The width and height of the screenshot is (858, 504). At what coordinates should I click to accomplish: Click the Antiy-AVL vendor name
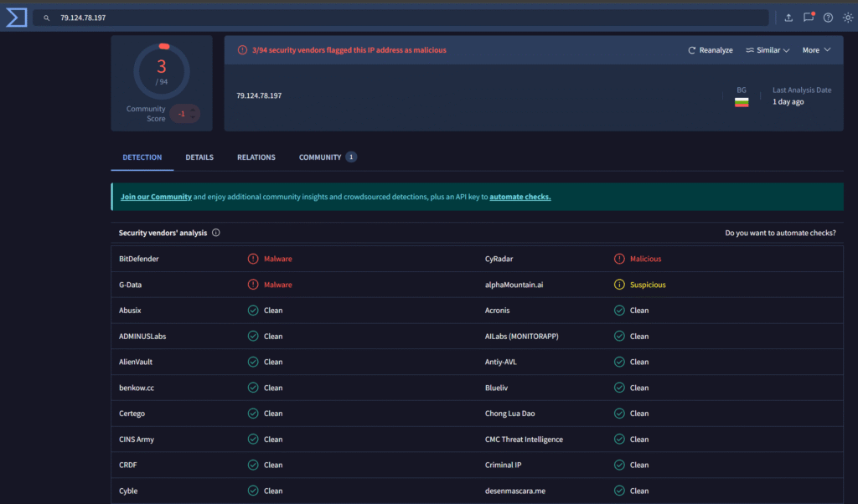coord(501,362)
